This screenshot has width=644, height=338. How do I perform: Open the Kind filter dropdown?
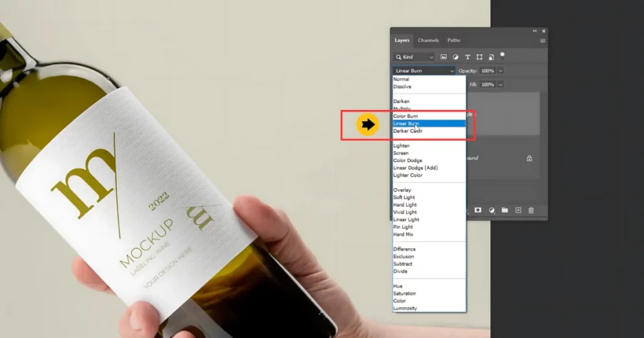coord(414,57)
